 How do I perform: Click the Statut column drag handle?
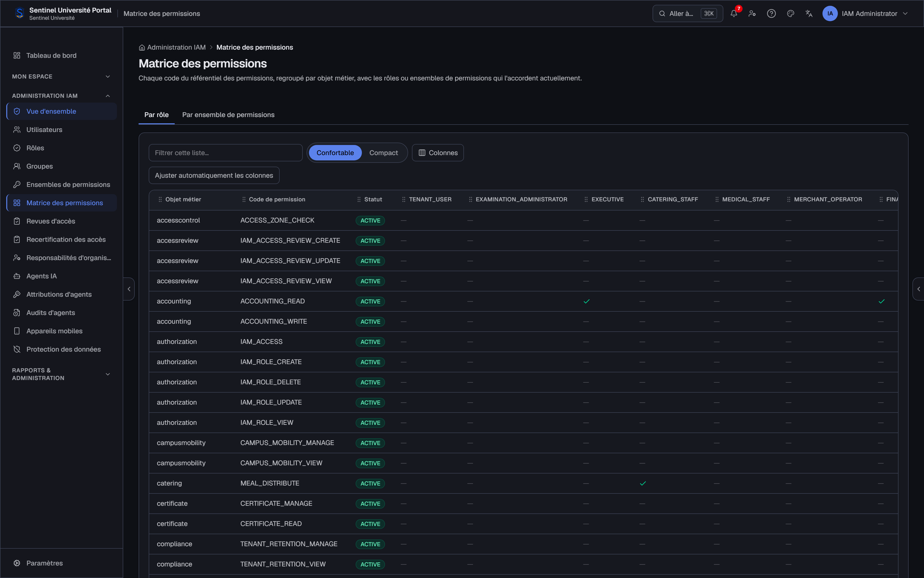tap(359, 200)
